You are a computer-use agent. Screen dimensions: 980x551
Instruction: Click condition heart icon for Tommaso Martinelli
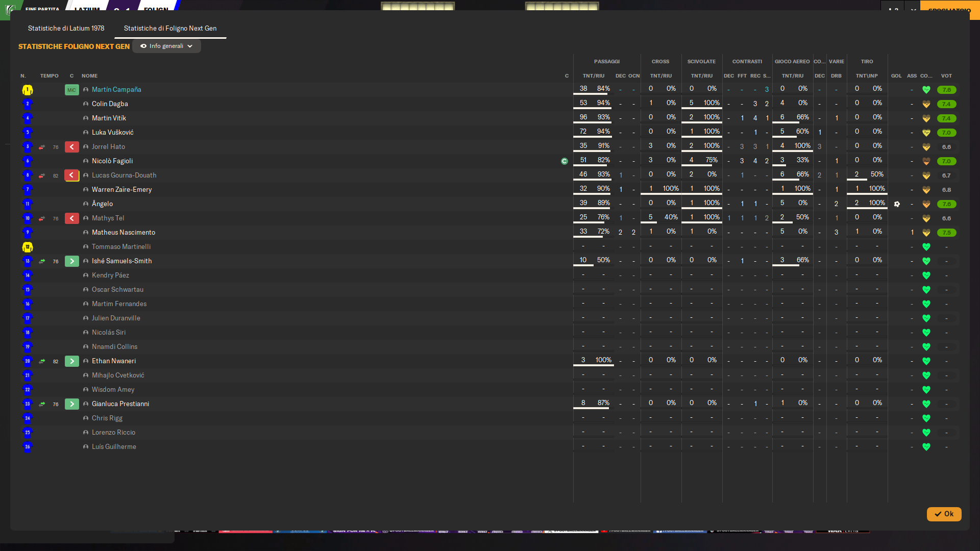click(926, 247)
